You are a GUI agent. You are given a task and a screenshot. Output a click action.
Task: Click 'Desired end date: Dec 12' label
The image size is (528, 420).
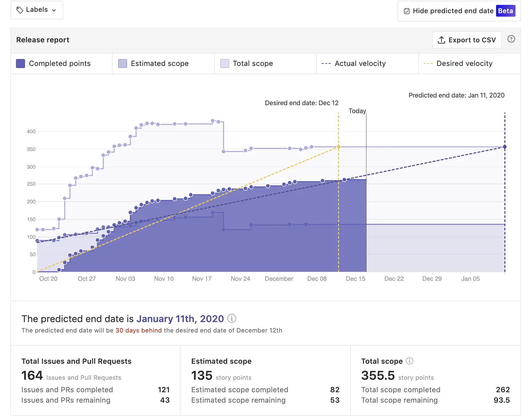click(302, 103)
